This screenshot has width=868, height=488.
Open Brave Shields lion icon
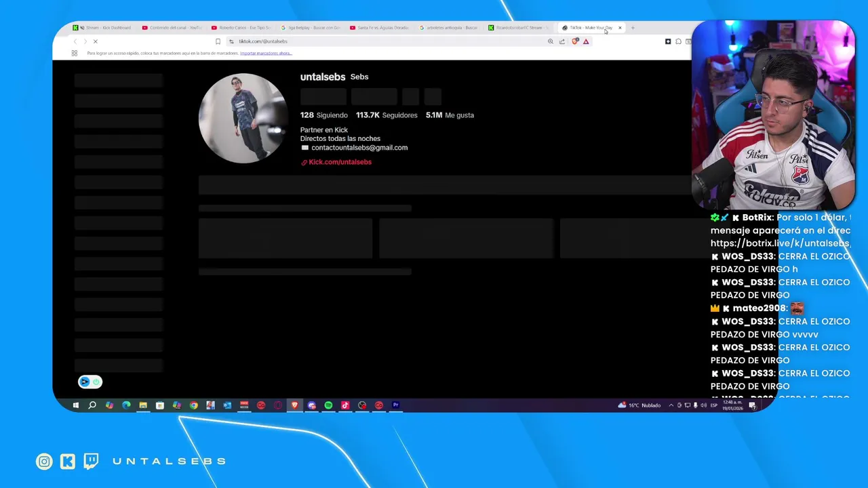pos(575,41)
